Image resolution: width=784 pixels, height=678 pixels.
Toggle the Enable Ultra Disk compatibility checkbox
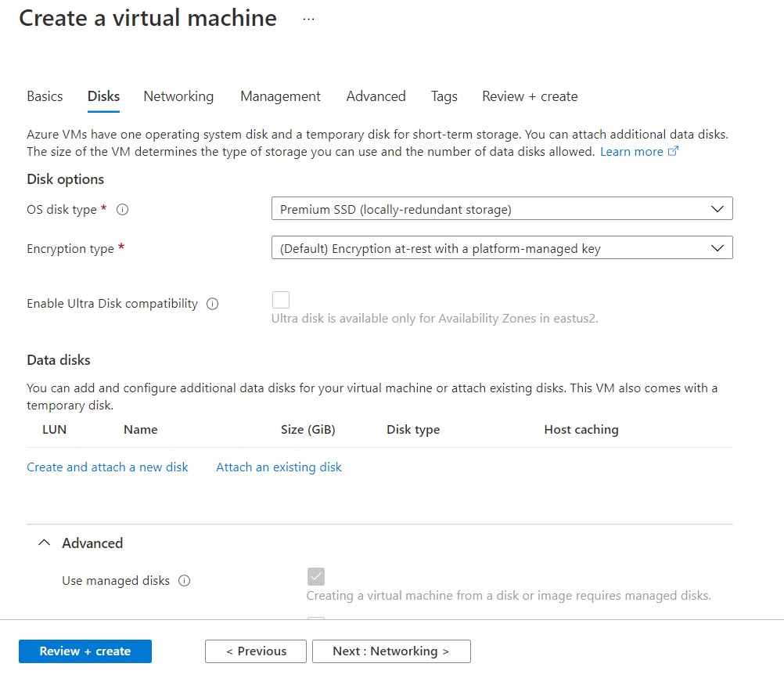pyautogui.click(x=280, y=300)
